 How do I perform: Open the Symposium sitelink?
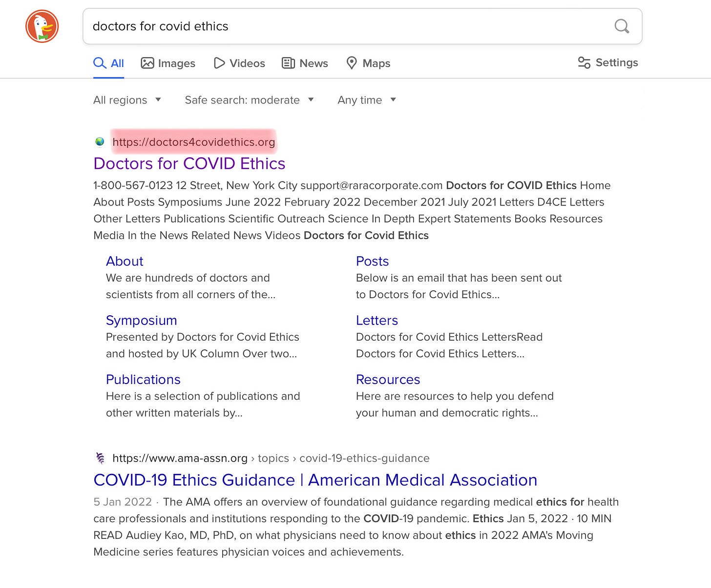pos(141,321)
